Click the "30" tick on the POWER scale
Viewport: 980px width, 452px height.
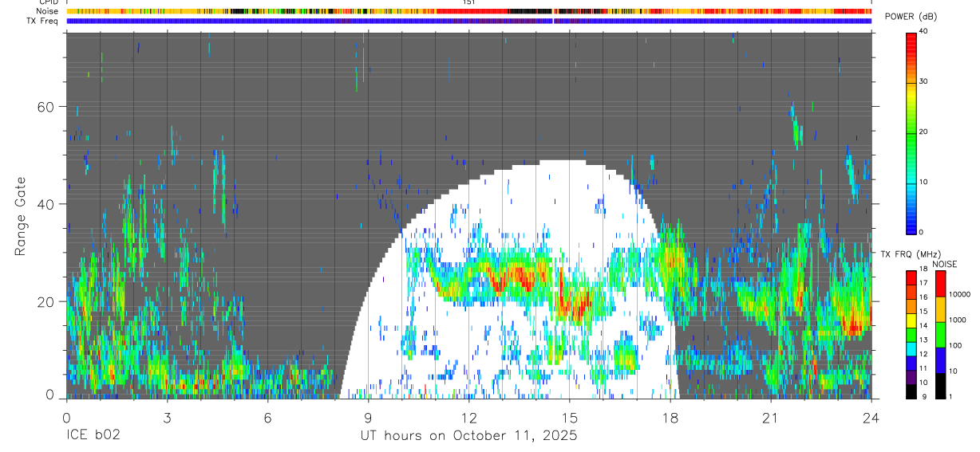[924, 82]
